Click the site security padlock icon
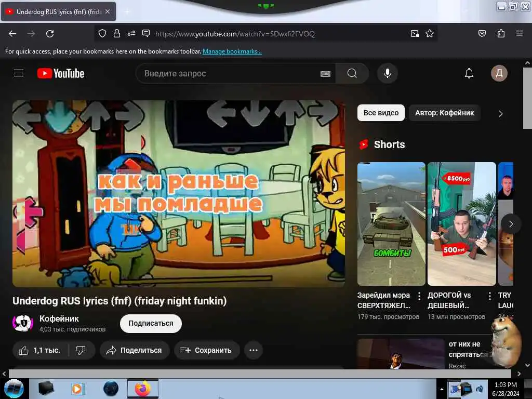 coord(117,33)
